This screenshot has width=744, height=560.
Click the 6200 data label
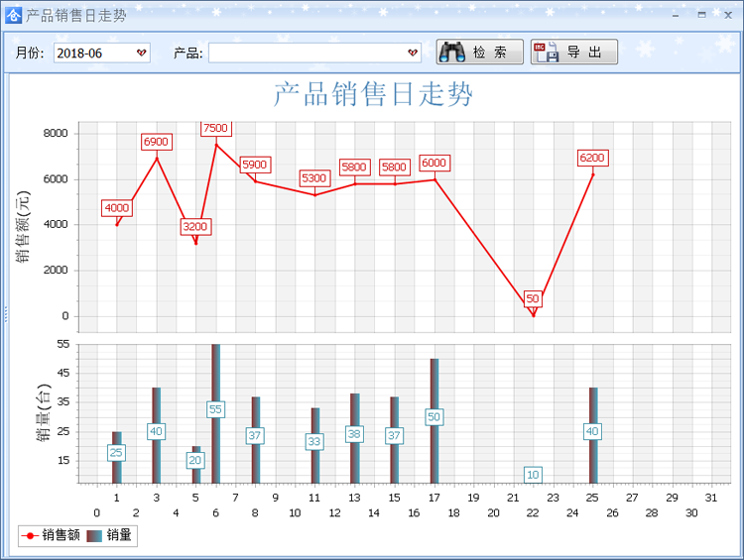(592, 158)
